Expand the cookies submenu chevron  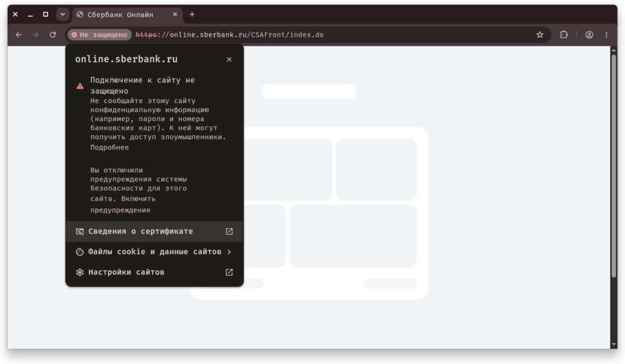pyautogui.click(x=229, y=252)
